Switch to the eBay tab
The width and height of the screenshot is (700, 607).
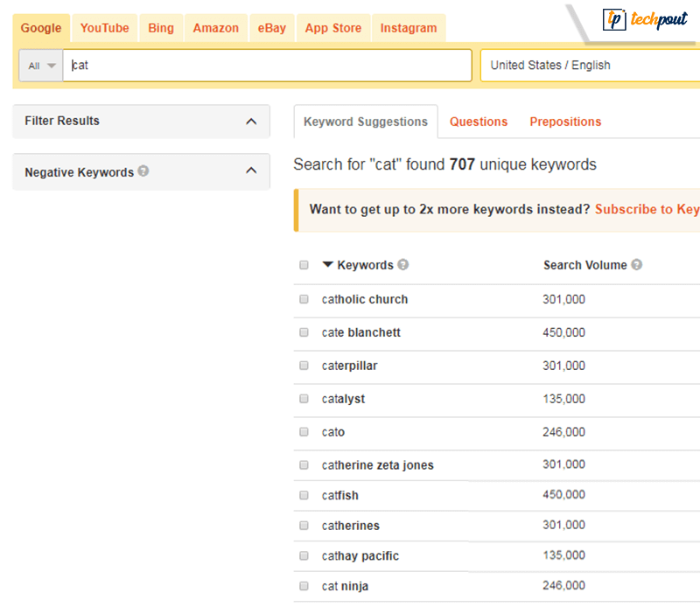click(x=271, y=28)
